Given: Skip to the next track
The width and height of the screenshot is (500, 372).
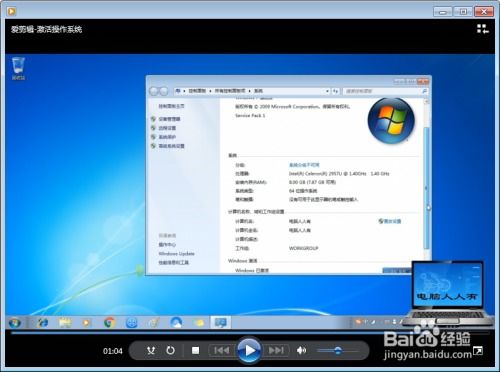Looking at the screenshot, I should coord(276,350).
